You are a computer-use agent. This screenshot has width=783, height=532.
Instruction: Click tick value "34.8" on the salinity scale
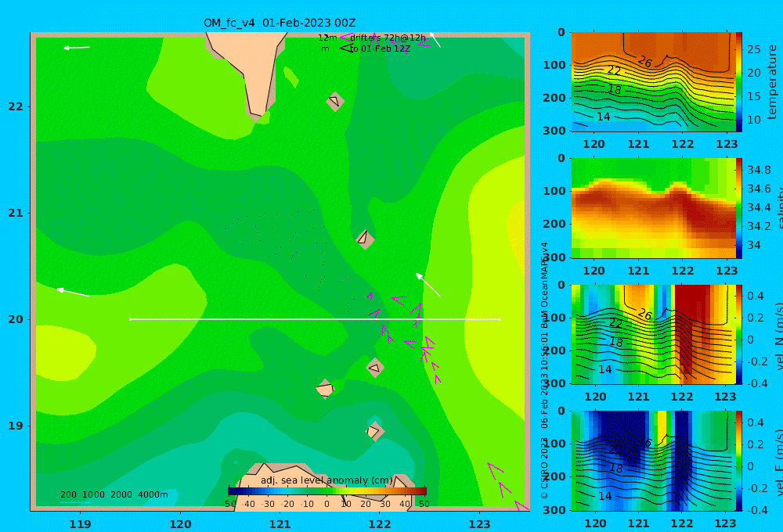759,170
